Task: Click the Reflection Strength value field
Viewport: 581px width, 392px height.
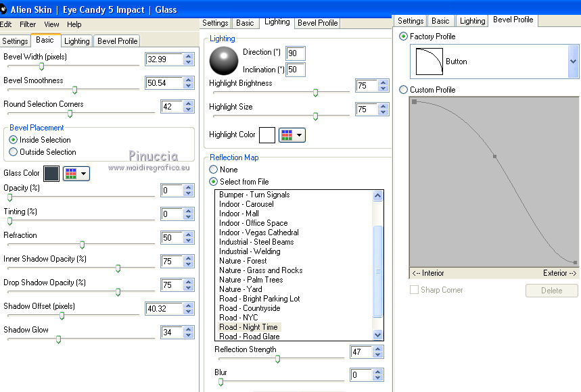Action: click(361, 351)
